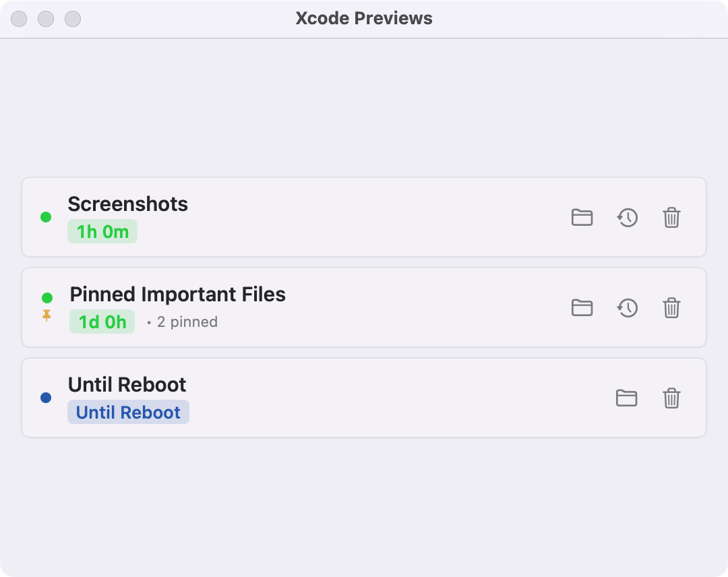Open the folder for Screenshots

pos(582,218)
